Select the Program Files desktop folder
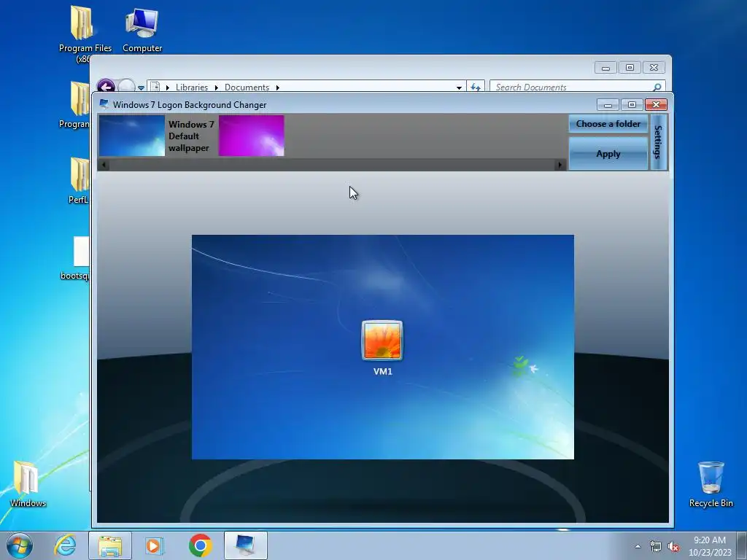Screen dimensions: 747x560 click(76, 105)
